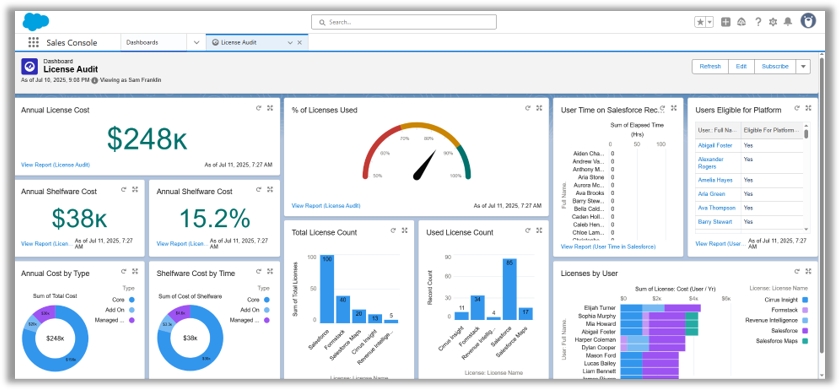Expand the 15.2% Annual Shelfware Cost widget
The image size is (840, 390).
(270, 189)
